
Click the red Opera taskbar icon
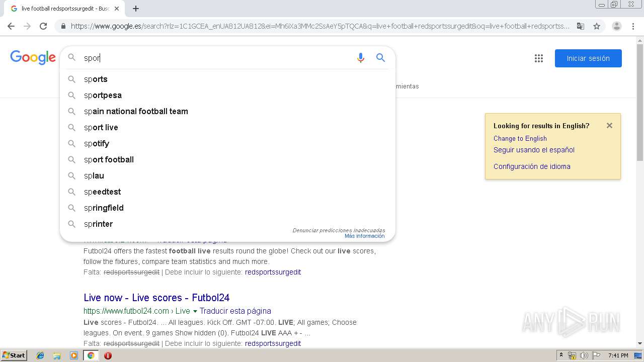pyautogui.click(x=108, y=355)
